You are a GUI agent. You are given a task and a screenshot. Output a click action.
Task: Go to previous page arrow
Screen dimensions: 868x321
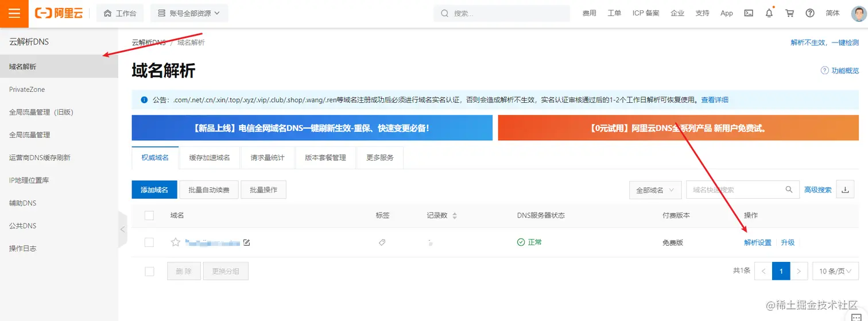[763, 271]
